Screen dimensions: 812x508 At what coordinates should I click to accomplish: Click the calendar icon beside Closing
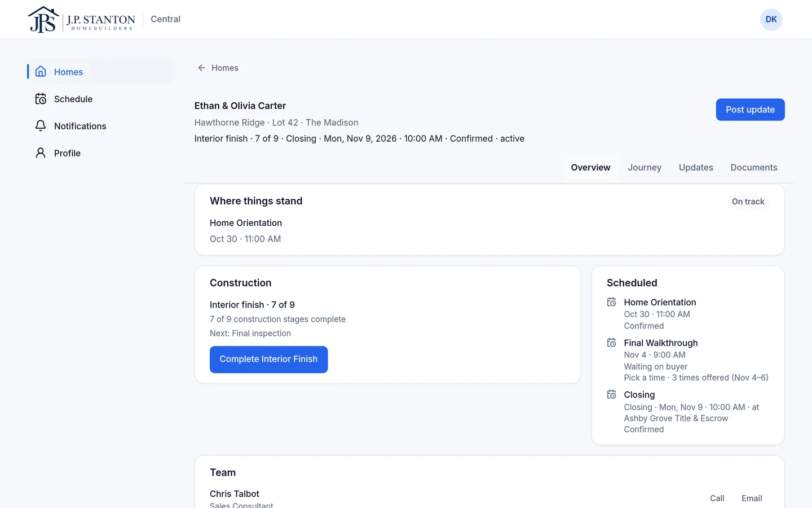pos(611,395)
